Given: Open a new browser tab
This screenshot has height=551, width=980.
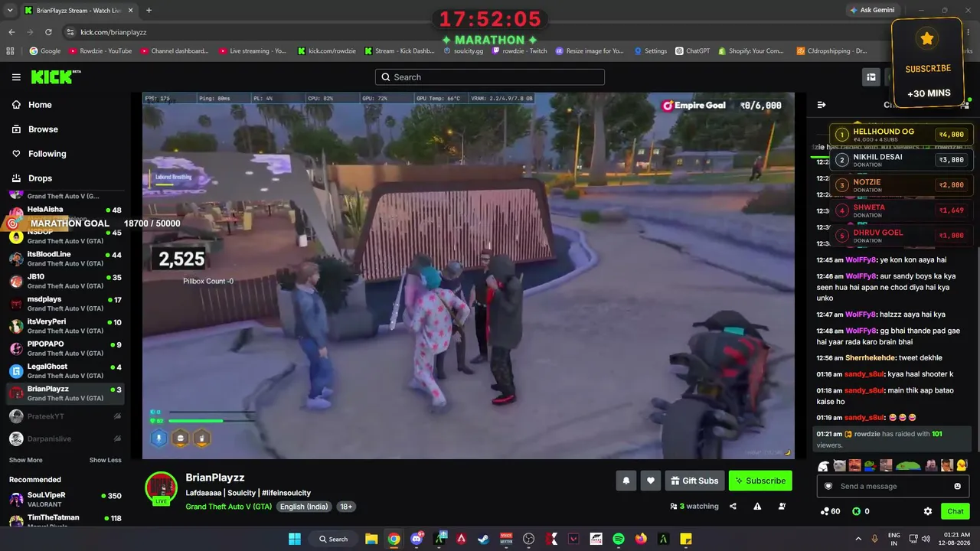Looking at the screenshot, I should [149, 11].
